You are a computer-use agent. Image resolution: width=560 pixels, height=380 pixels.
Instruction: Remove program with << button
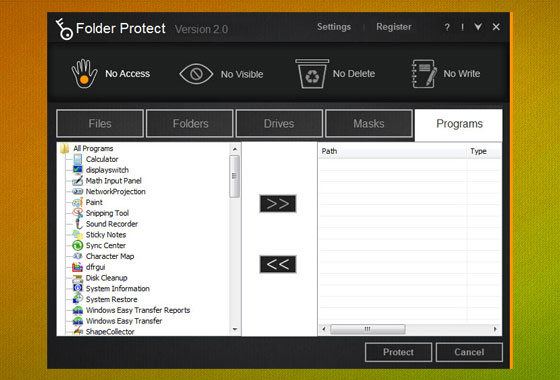pyautogui.click(x=278, y=264)
